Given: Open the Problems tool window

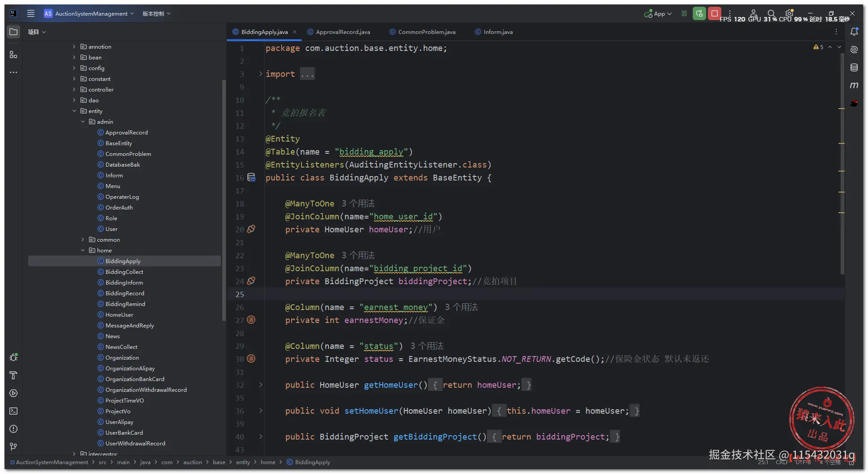Looking at the screenshot, I should pyautogui.click(x=13, y=429).
